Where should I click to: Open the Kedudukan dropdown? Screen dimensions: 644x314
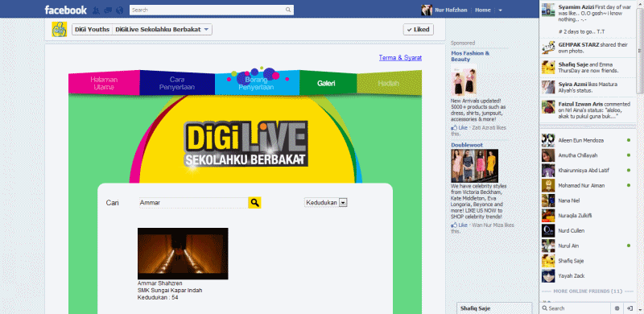coord(326,203)
